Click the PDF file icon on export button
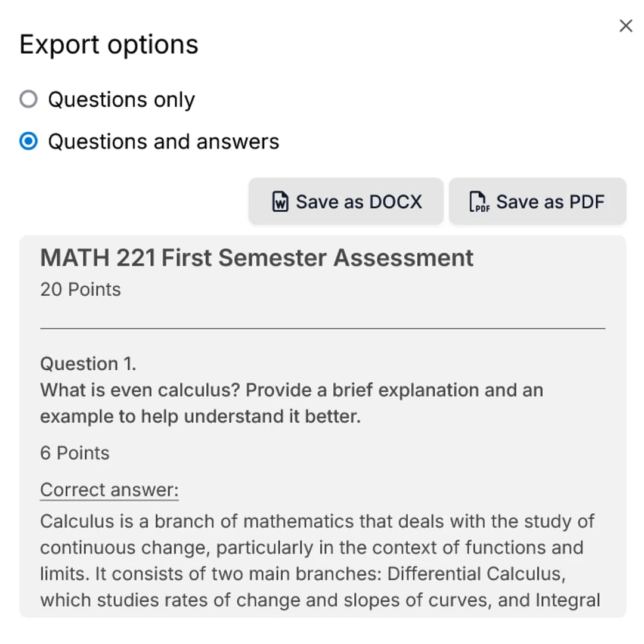Image resolution: width=644 pixels, height=644 pixels. coord(477,202)
